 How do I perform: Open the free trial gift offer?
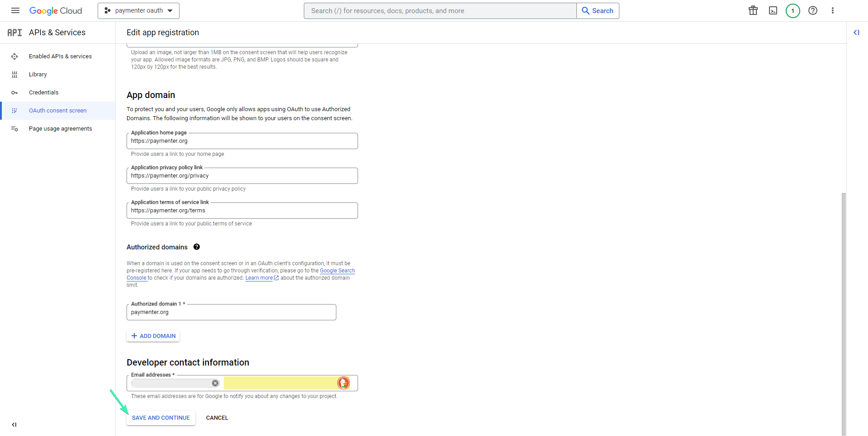tap(753, 10)
